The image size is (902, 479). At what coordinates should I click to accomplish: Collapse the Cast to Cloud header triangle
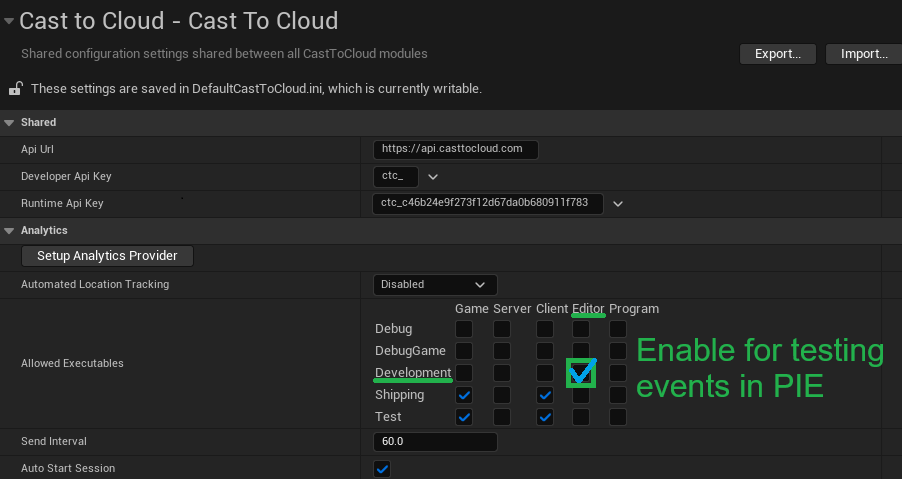click(x=9, y=20)
